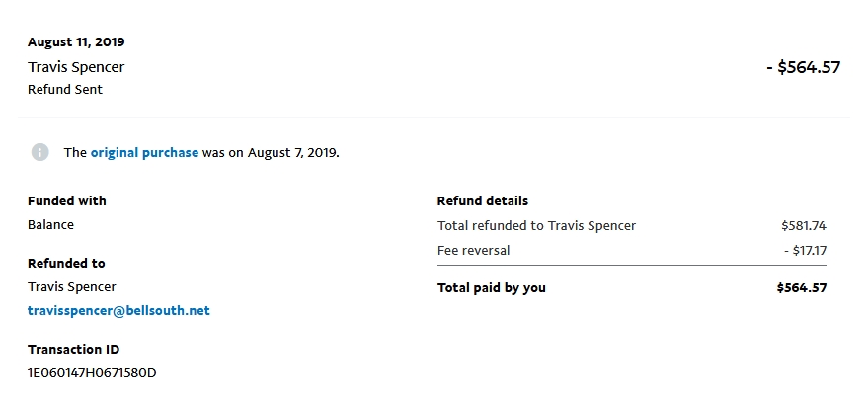Screen dimensions: 868x395
Task: Open the original purchase link
Action: 144,153
